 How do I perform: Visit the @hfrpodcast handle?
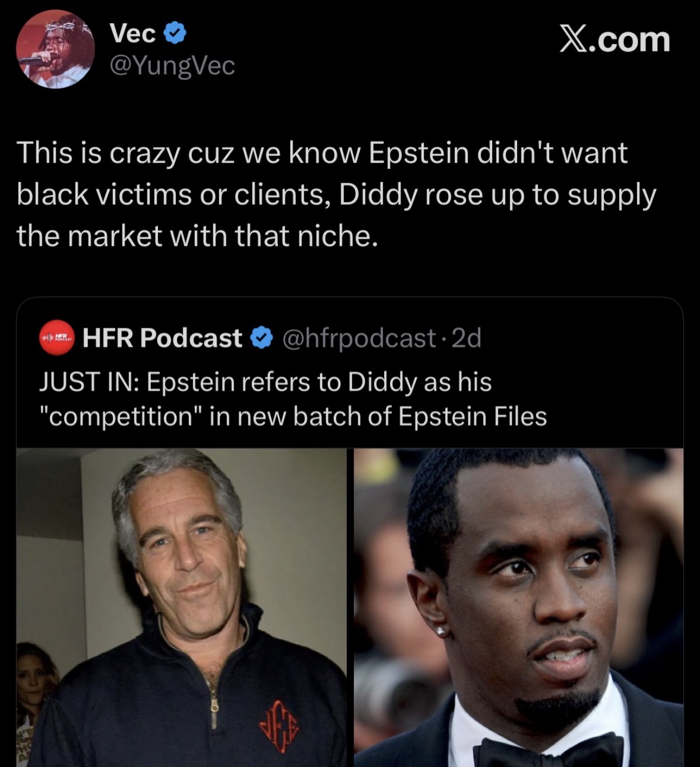(359, 339)
